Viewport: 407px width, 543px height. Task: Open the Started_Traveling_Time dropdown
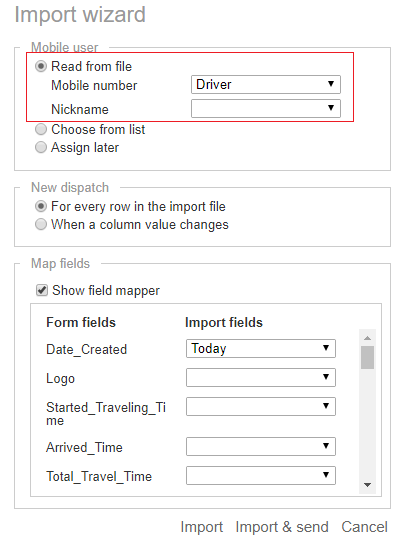tap(260, 406)
